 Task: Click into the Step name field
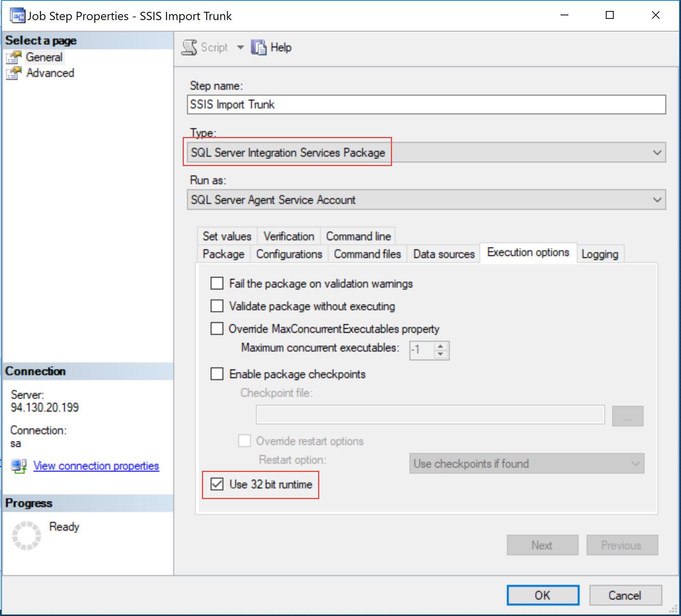click(x=426, y=105)
